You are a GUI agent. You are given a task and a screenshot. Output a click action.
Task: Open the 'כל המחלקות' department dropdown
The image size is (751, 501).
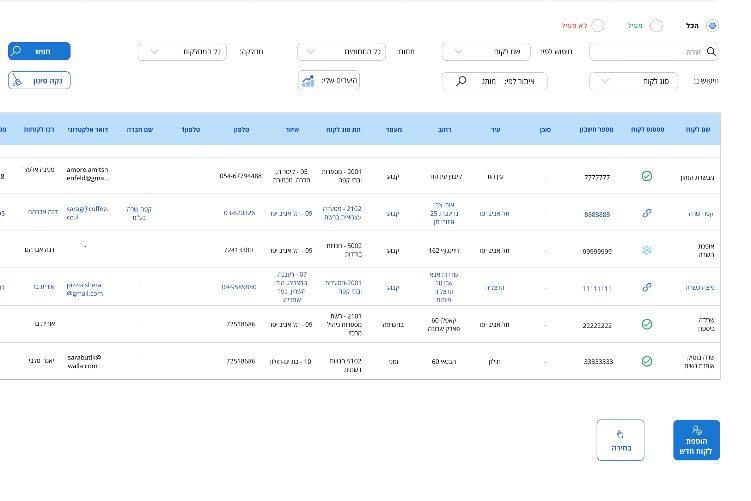tap(182, 52)
